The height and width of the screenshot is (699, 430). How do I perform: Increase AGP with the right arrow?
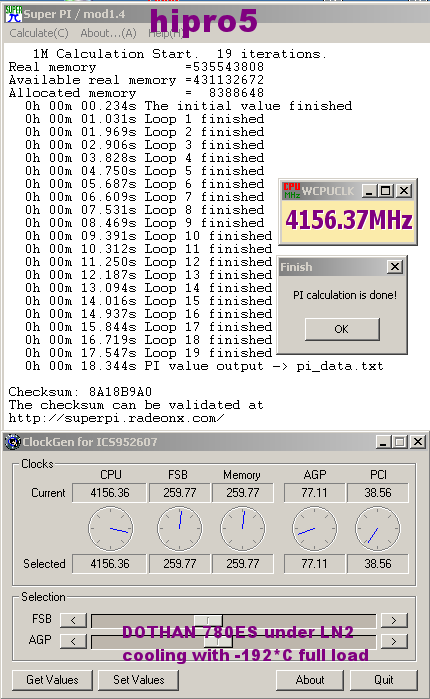[x=393, y=641]
